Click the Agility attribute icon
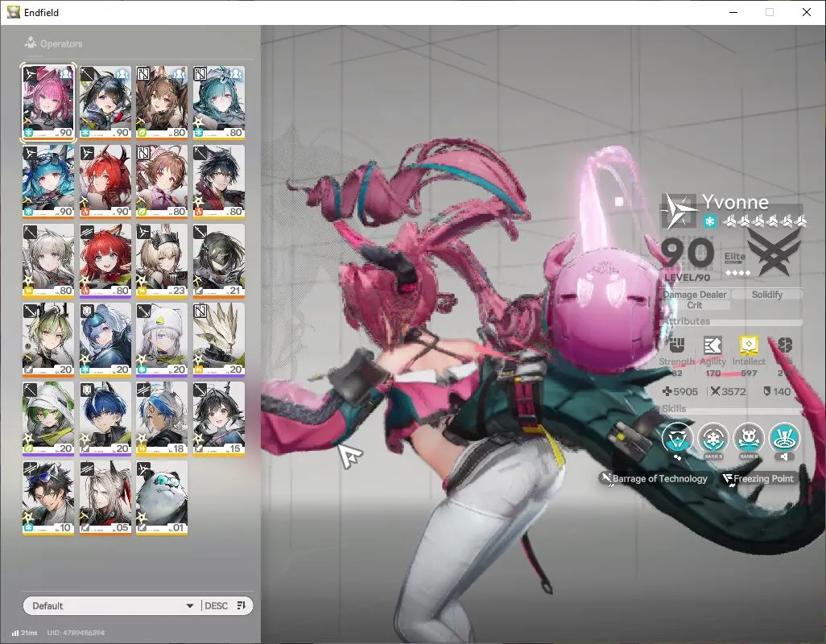This screenshot has width=826, height=644. click(x=712, y=345)
